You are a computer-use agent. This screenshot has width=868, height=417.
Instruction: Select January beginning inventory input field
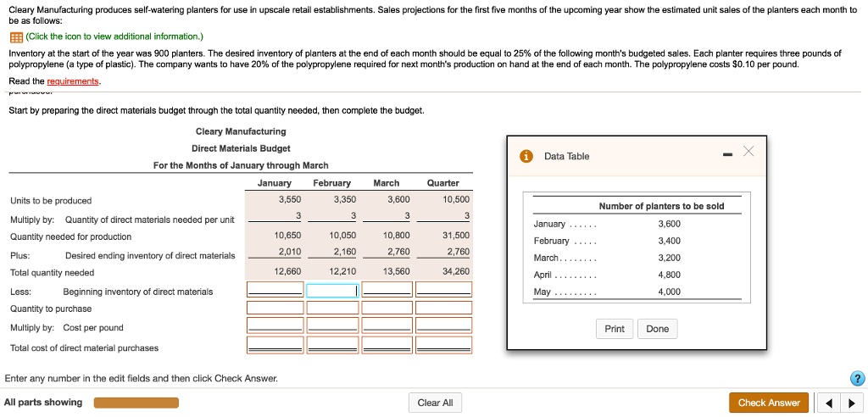(x=275, y=290)
